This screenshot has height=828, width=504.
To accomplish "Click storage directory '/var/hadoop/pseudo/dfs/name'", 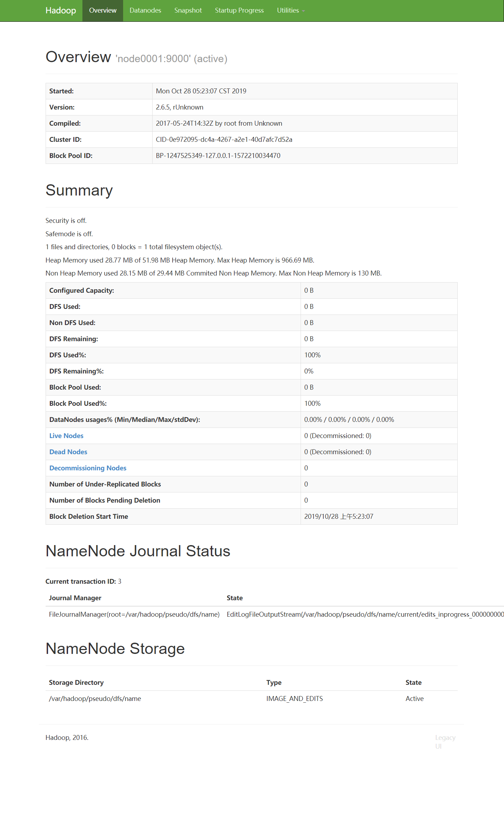I will coord(95,698).
